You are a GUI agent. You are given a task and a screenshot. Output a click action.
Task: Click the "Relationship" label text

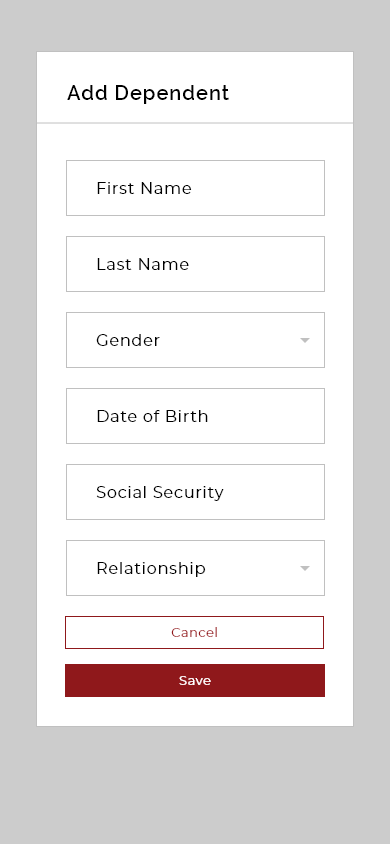point(151,568)
